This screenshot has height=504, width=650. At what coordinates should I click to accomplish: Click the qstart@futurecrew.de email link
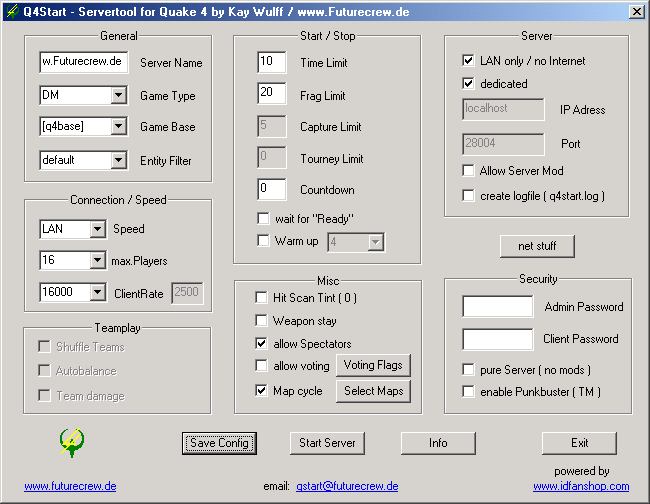(x=347, y=486)
